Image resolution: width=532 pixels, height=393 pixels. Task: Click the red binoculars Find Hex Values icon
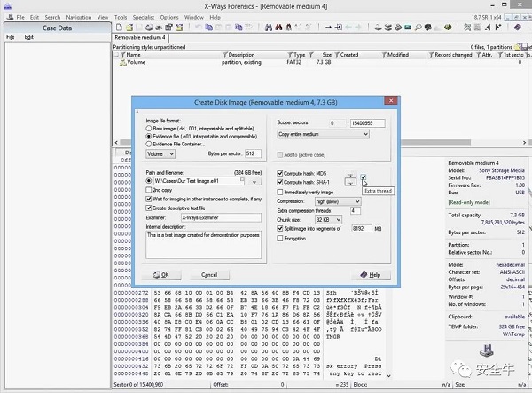pos(278,28)
